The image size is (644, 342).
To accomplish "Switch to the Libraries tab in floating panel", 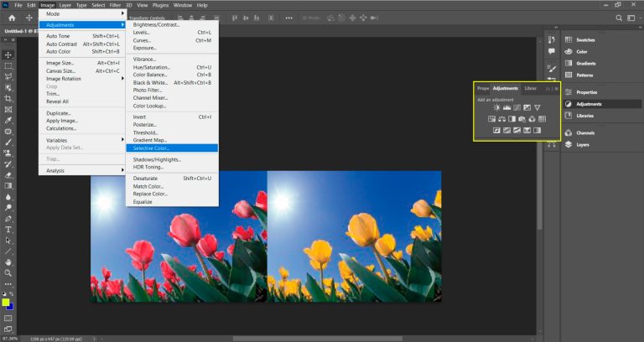I will pos(530,88).
